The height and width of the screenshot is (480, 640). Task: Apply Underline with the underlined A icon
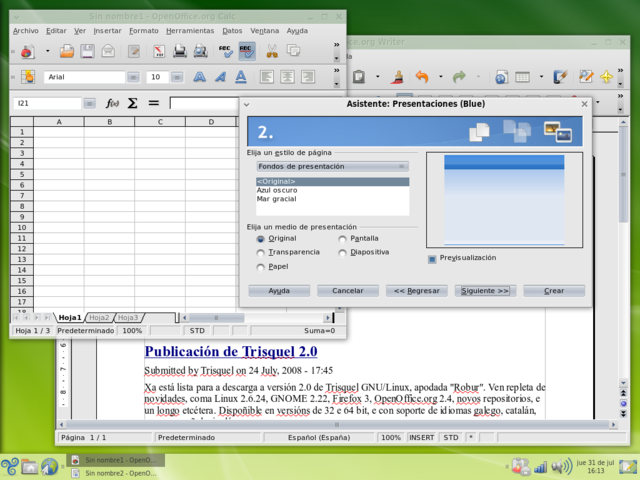(x=241, y=77)
